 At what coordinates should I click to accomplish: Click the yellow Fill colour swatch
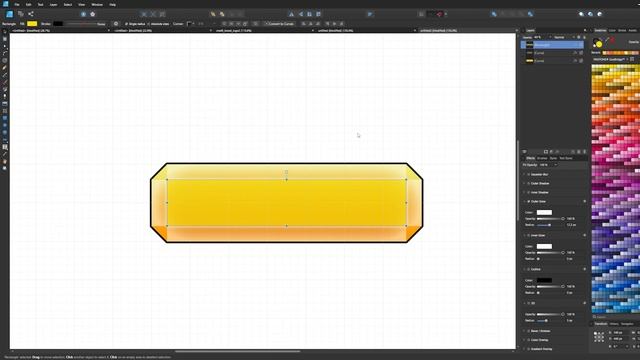pos(32,24)
